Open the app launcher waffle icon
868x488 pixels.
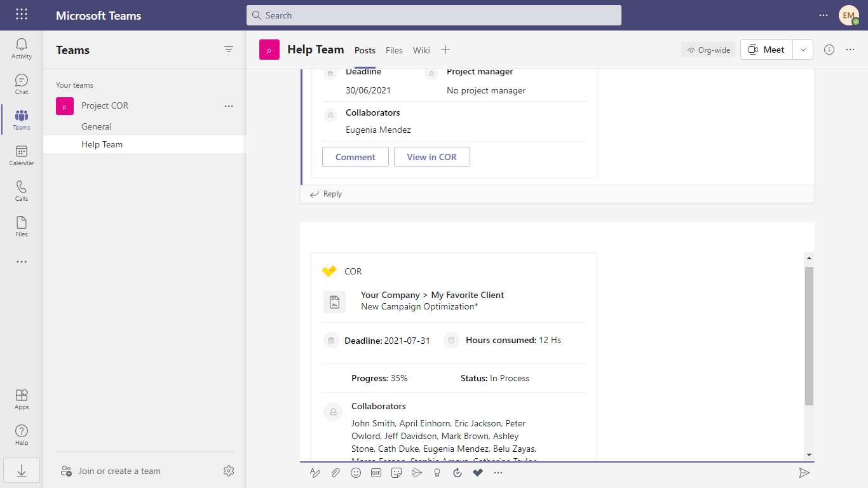click(22, 15)
